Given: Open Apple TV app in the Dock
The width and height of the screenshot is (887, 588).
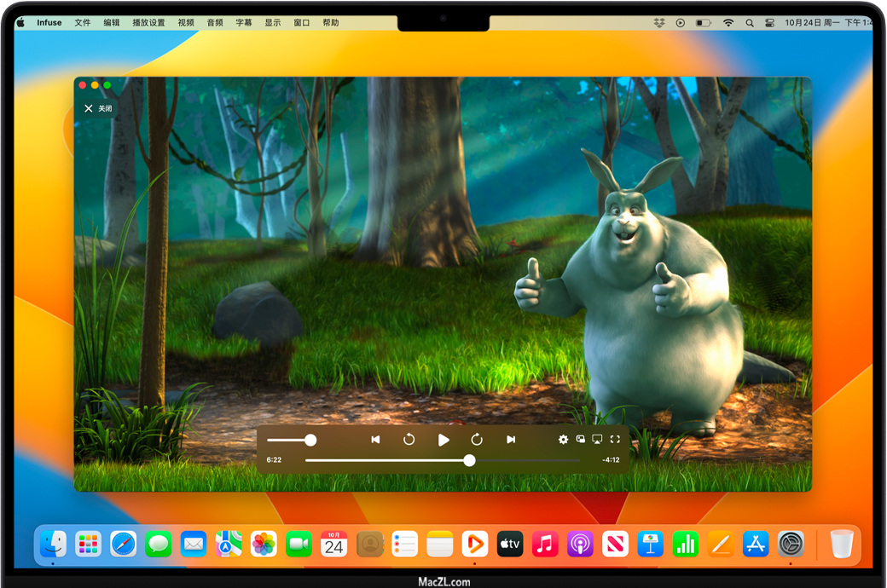Looking at the screenshot, I should [x=510, y=544].
